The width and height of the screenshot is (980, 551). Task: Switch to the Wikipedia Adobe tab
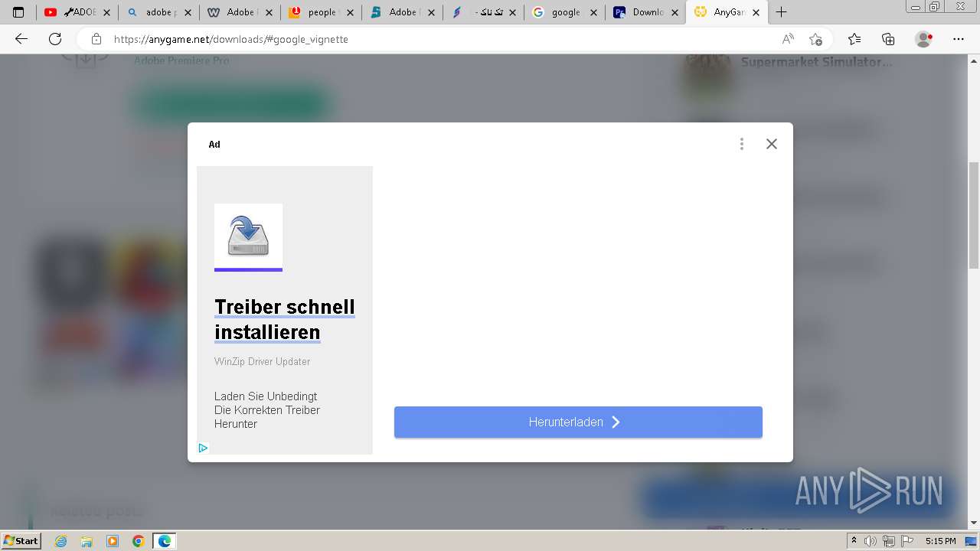point(239,12)
